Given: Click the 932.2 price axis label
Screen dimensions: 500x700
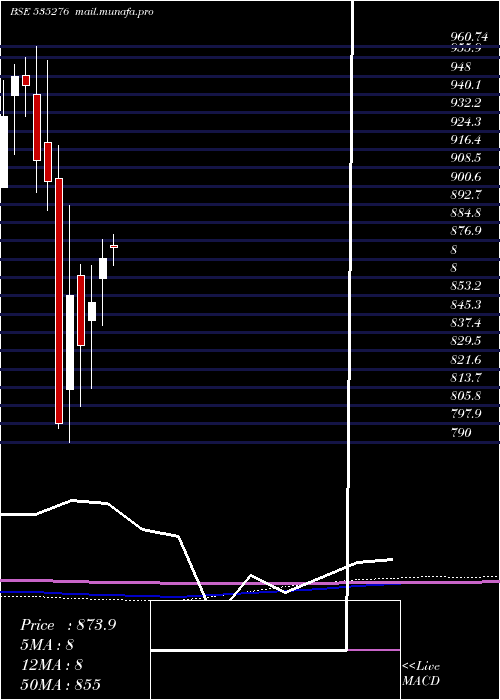Looking at the screenshot, I should (466, 104).
